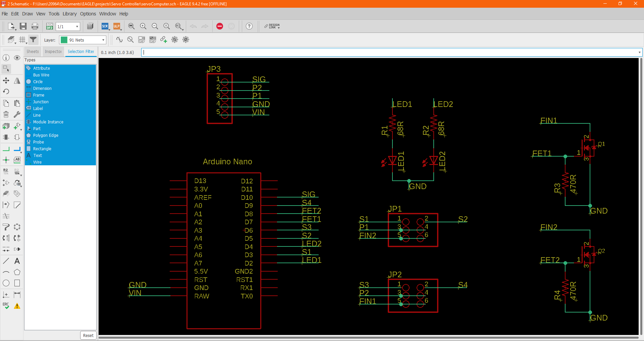The width and height of the screenshot is (644, 341).
Task: Expand the zoom select dropdown arrow
Action: click(x=183, y=29)
